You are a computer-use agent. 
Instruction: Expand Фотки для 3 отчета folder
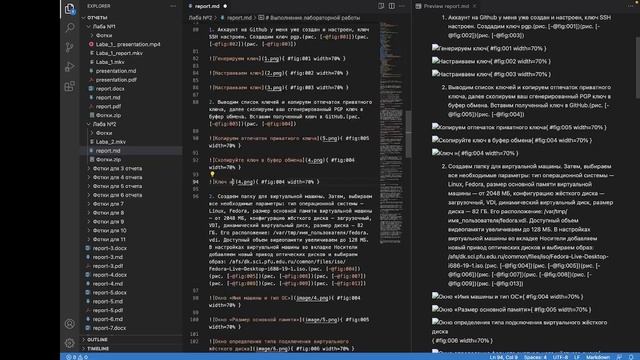click(x=117, y=169)
